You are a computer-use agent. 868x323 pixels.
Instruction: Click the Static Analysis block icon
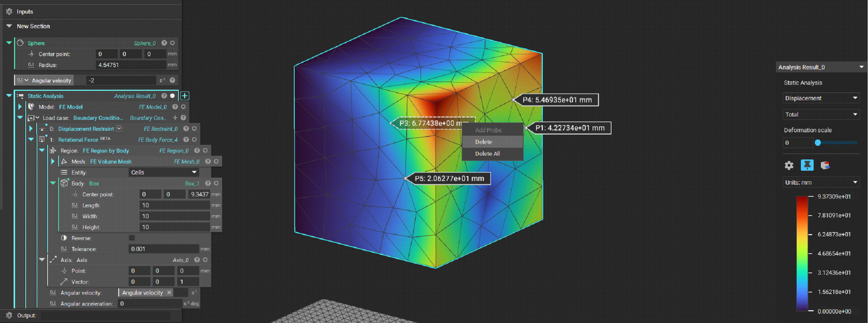click(x=20, y=96)
